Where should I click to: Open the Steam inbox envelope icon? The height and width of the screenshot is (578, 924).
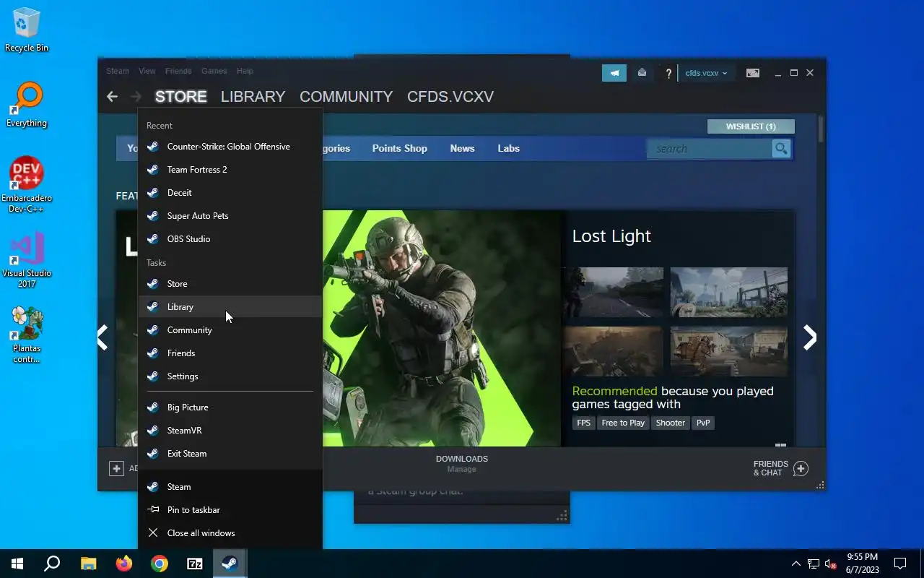642,73
